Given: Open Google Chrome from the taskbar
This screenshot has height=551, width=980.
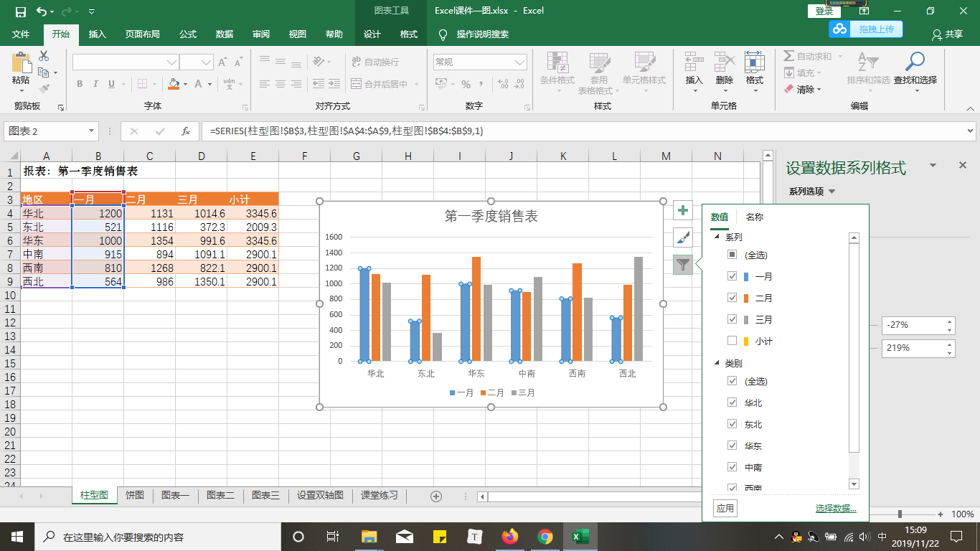Looking at the screenshot, I should pos(545,536).
